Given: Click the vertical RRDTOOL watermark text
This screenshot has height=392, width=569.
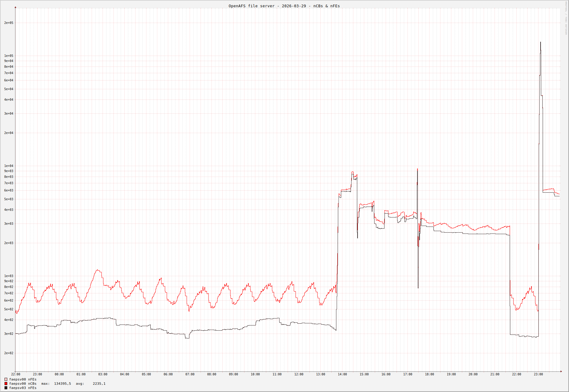Looking at the screenshot, I should pyautogui.click(x=566, y=18).
